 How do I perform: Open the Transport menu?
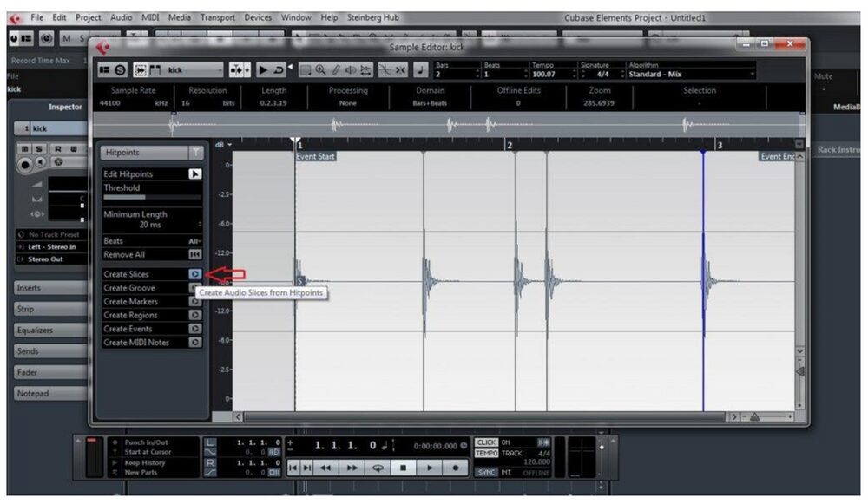click(x=217, y=16)
